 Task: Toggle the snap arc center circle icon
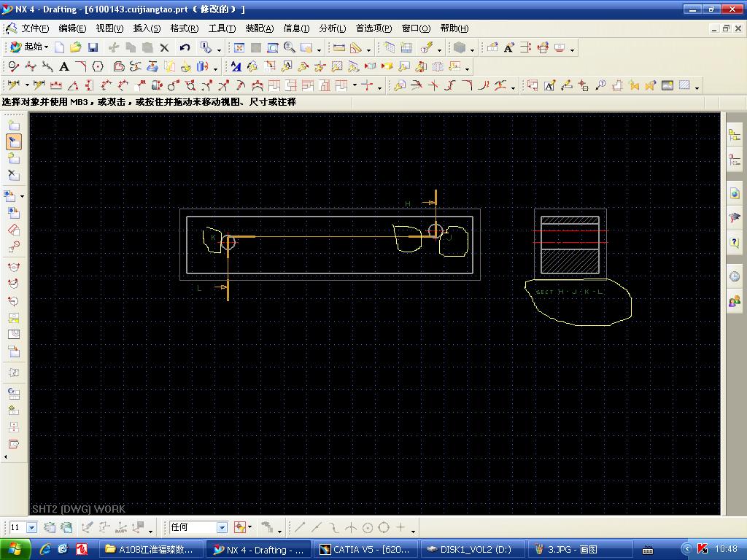[368, 527]
